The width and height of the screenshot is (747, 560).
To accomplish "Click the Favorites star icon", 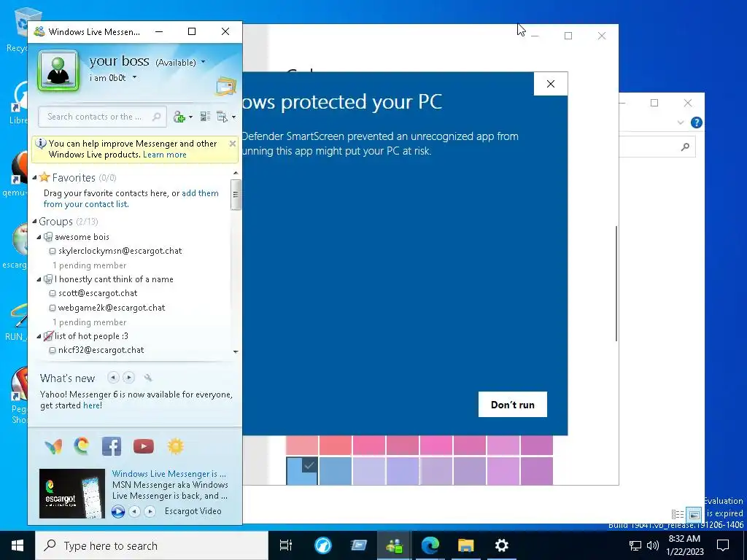I will (44, 177).
